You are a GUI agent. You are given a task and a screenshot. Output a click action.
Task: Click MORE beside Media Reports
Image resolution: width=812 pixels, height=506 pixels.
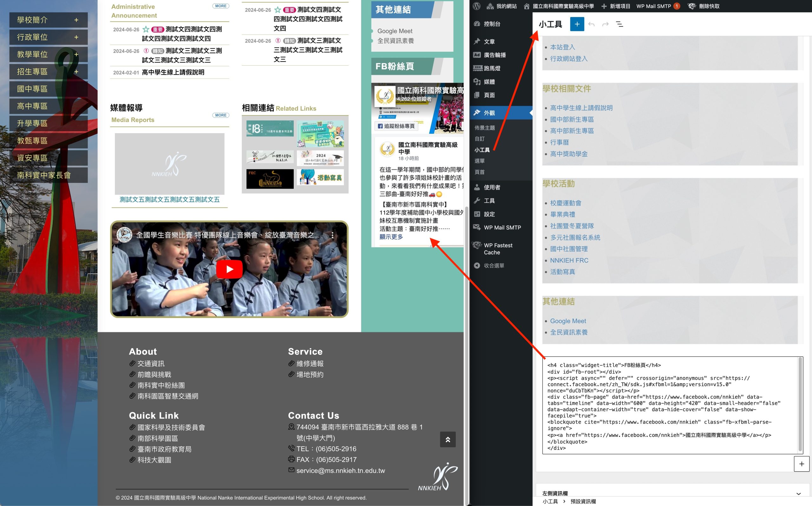click(220, 115)
